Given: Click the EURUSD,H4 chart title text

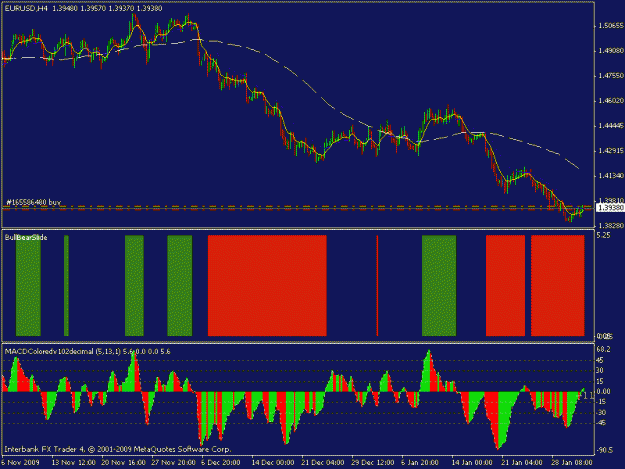Looking at the screenshot, I should pos(26,8).
